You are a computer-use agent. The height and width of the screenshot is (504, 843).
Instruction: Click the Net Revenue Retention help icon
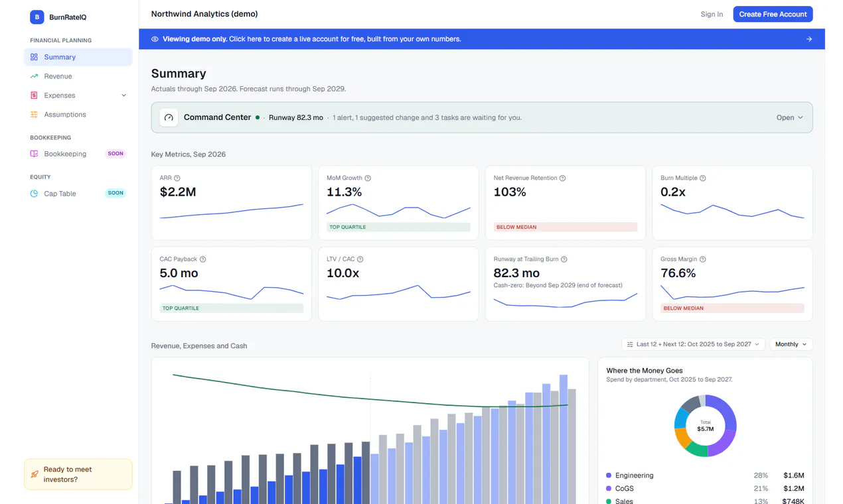click(x=563, y=178)
